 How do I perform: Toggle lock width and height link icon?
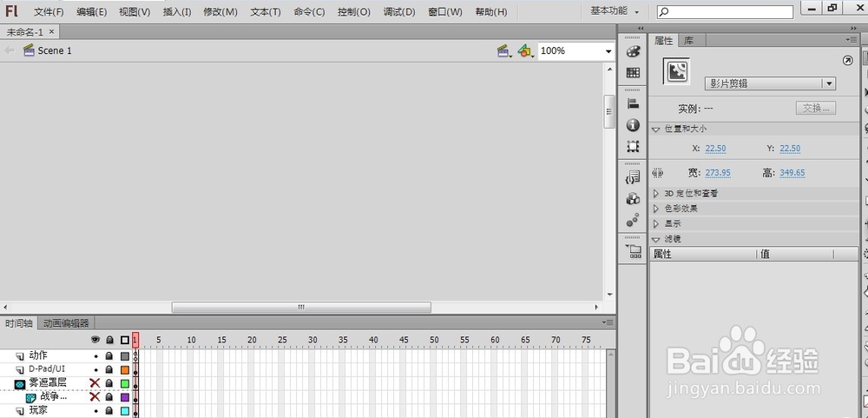[658, 173]
